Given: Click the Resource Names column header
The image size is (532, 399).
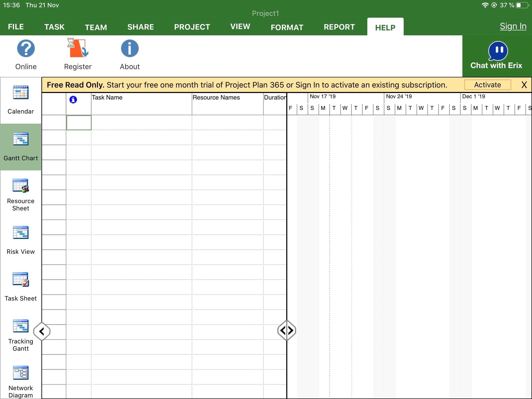Looking at the screenshot, I should [227, 103].
